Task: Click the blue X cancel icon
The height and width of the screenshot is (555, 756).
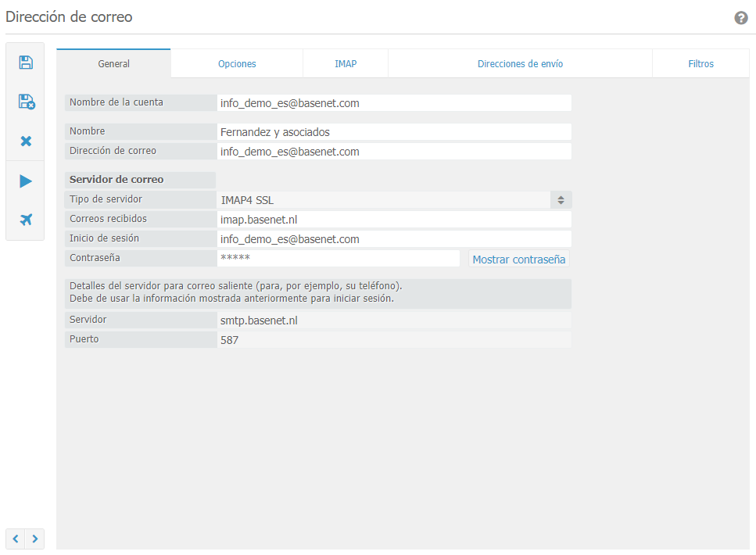Action: (26, 141)
